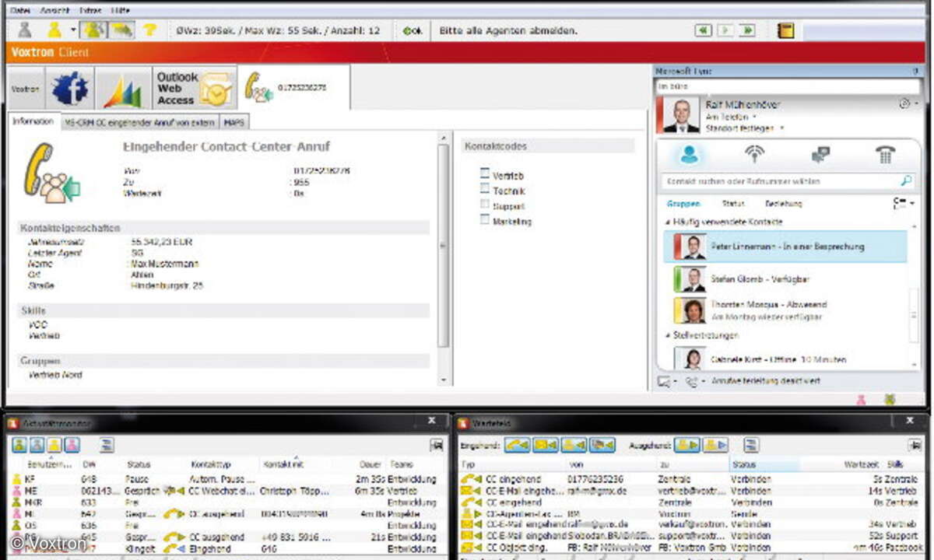Select the incoming call tab 01725236278
The image size is (934, 560).
click(x=294, y=87)
